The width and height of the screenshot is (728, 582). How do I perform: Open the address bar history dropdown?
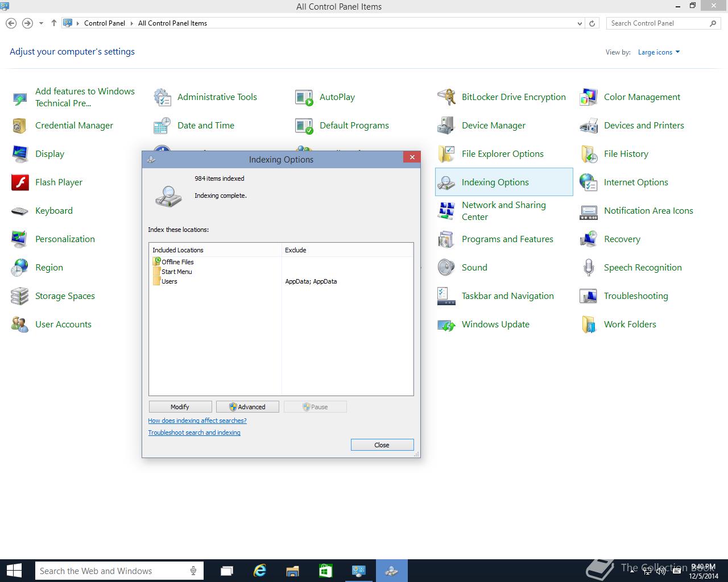click(580, 23)
